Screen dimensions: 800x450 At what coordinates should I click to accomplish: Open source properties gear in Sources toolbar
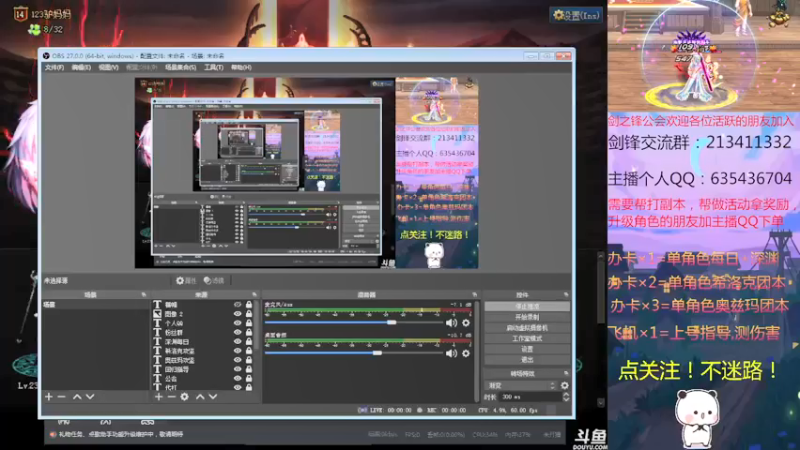(x=185, y=396)
